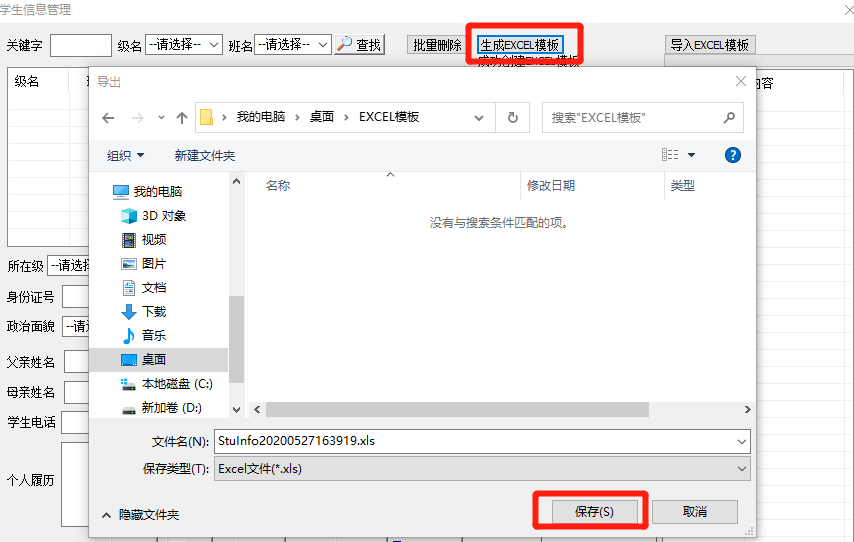The width and height of the screenshot is (854, 542).
Task: Click the 批量删除 button
Action: click(x=437, y=45)
